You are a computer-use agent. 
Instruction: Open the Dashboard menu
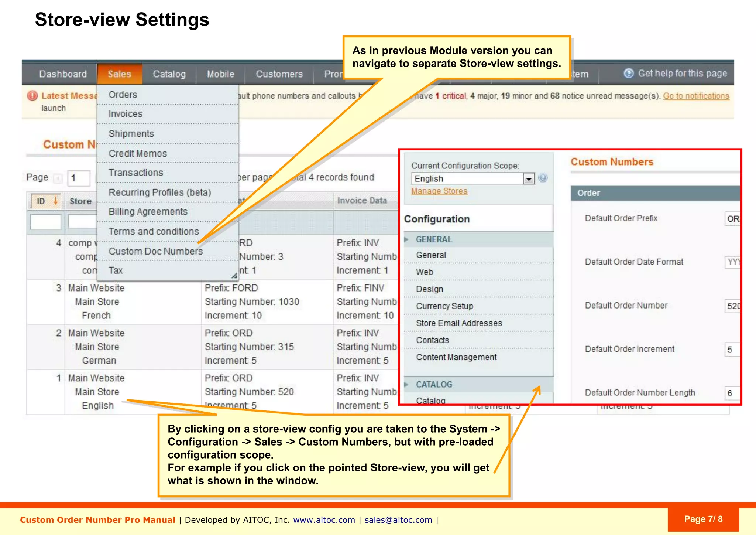click(x=63, y=74)
